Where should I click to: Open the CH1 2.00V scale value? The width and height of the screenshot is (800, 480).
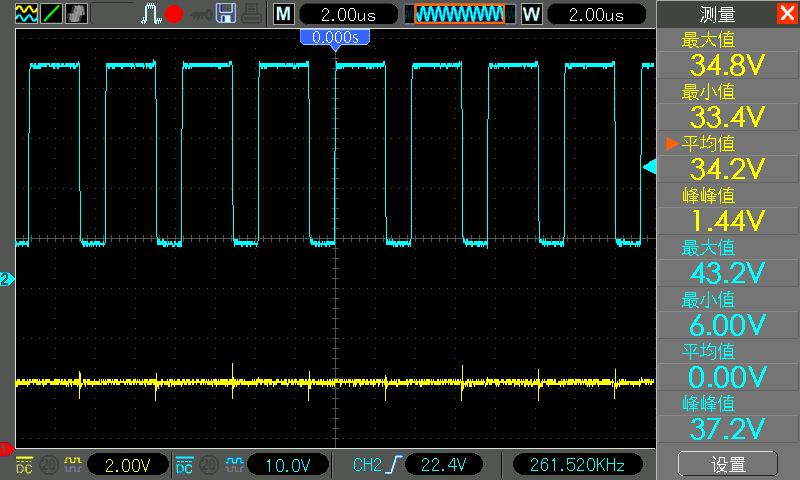(128, 465)
